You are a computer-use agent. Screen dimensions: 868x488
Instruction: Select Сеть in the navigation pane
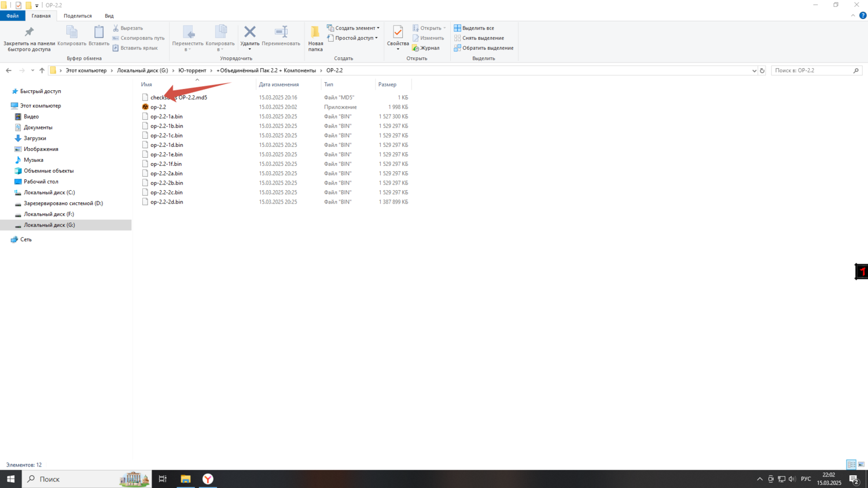click(25, 239)
